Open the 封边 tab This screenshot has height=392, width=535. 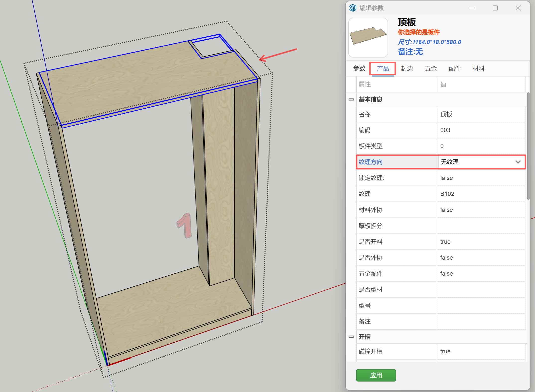click(407, 68)
